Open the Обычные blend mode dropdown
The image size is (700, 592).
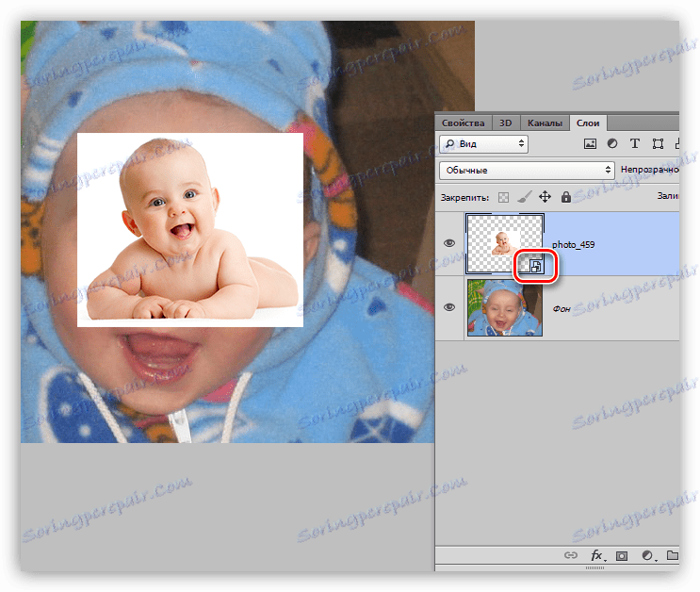527,171
